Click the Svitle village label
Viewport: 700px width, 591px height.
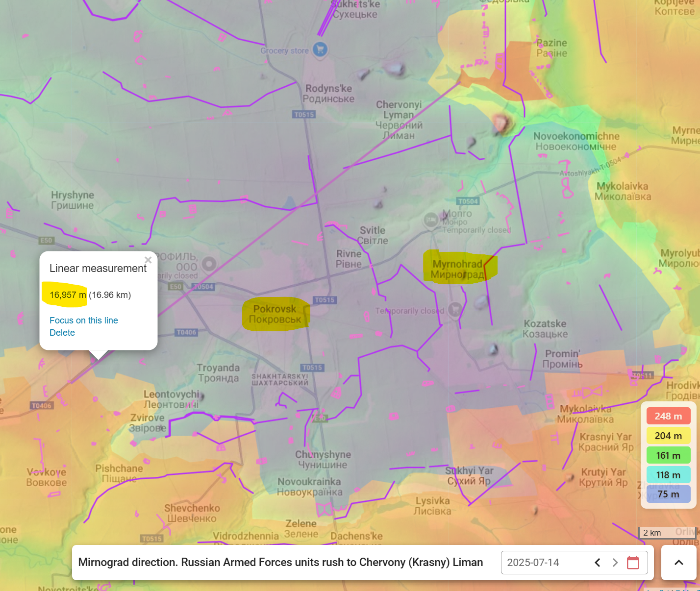pyautogui.click(x=373, y=235)
